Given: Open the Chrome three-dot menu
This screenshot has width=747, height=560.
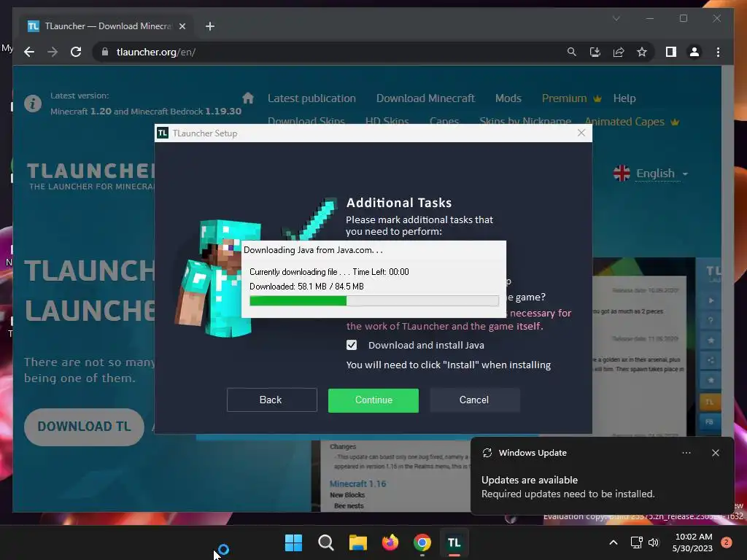Looking at the screenshot, I should (x=718, y=52).
